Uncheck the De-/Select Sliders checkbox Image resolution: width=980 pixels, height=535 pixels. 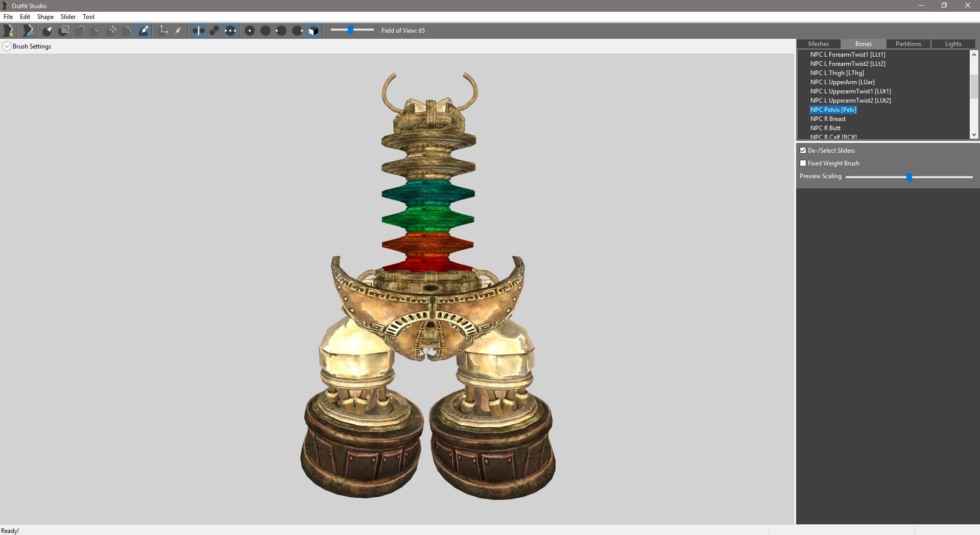pyautogui.click(x=803, y=151)
